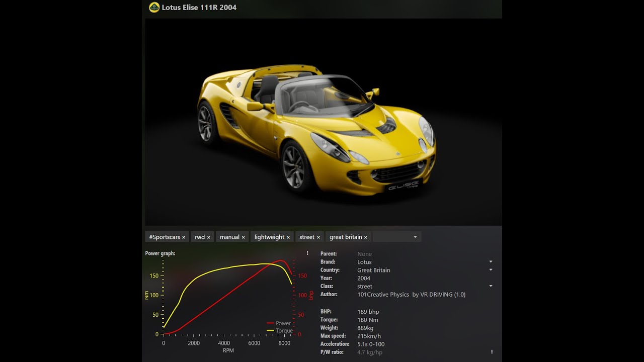
Task: Click the P/W ratio value 4.7 kg/hp
Action: [x=370, y=352]
